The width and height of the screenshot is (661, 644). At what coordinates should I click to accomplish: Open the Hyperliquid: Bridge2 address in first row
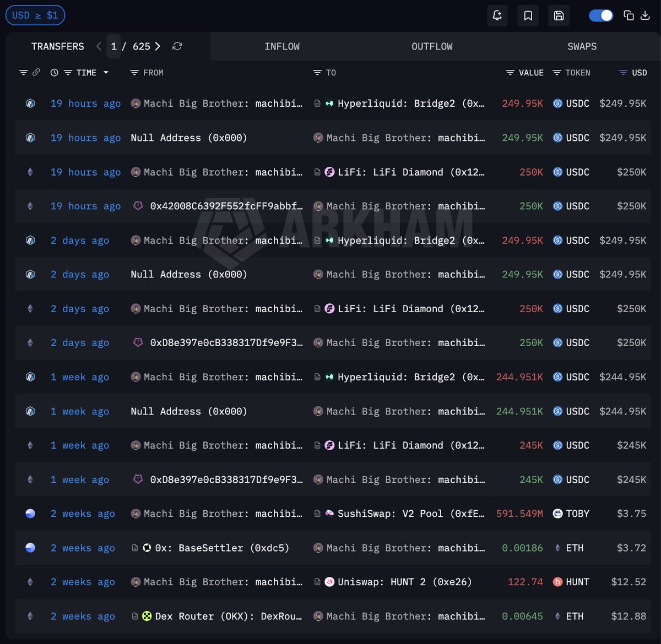[x=410, y=103]
